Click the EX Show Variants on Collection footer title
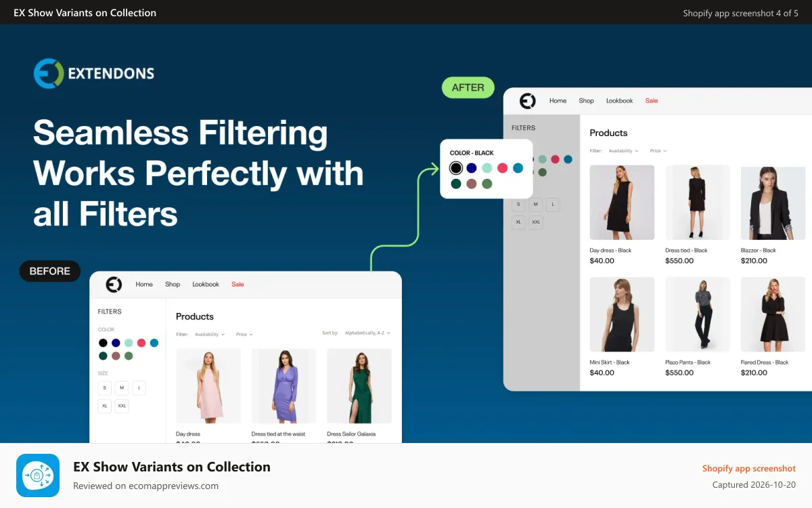The height and width of the screenshot is (508, 812). 172,467
